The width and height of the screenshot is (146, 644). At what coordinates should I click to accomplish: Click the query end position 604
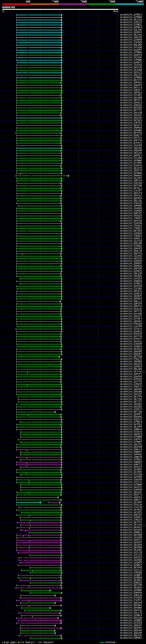tap(115, 11)
